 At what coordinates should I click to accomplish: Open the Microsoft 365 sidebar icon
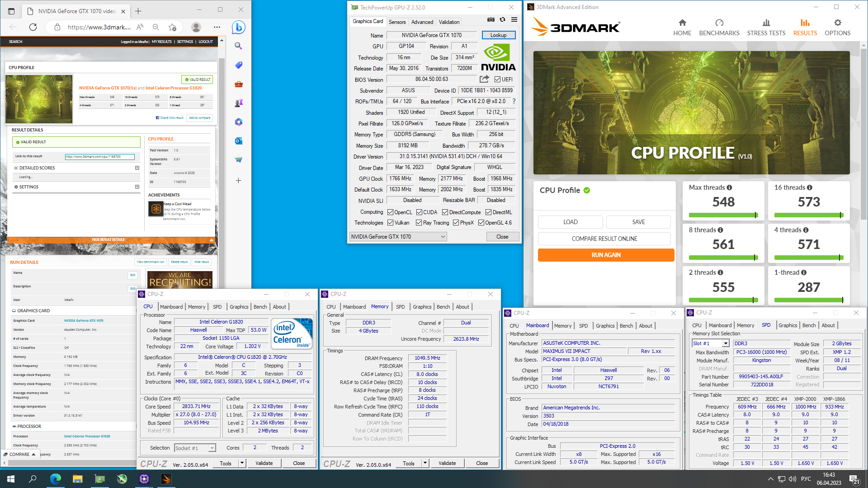click(x=239, y=122)
